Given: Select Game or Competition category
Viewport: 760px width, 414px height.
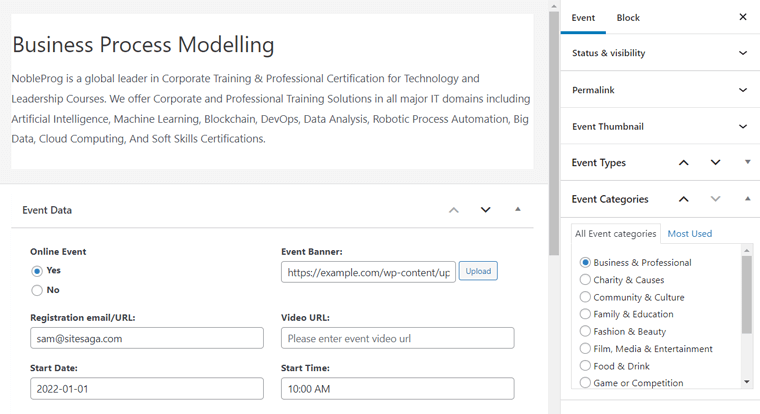Looking at the screenshot, I should point(585,382).
